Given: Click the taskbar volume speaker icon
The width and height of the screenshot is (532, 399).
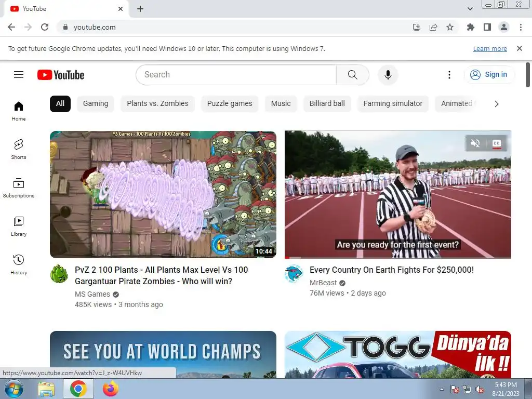Looking at the screenshot, I should pyautogui.click(x=480, y=390).
